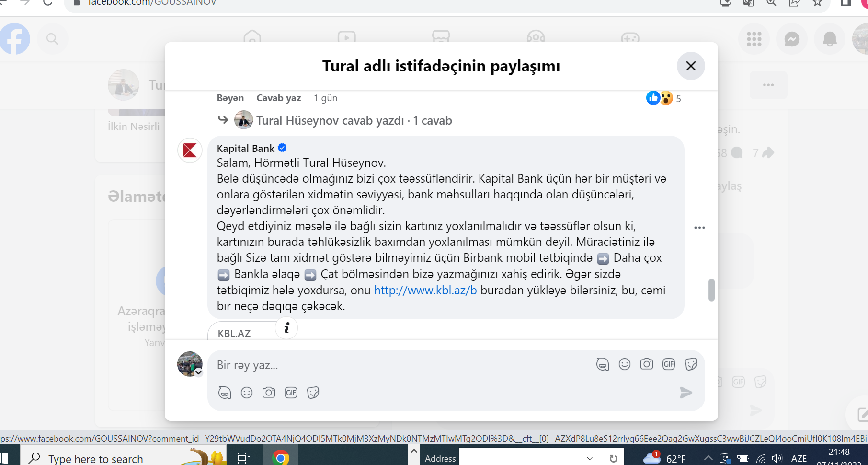Viewport: 868px width, 465px height.
Task: Click the '1 gün' comment timestamp
Action: 326,98
